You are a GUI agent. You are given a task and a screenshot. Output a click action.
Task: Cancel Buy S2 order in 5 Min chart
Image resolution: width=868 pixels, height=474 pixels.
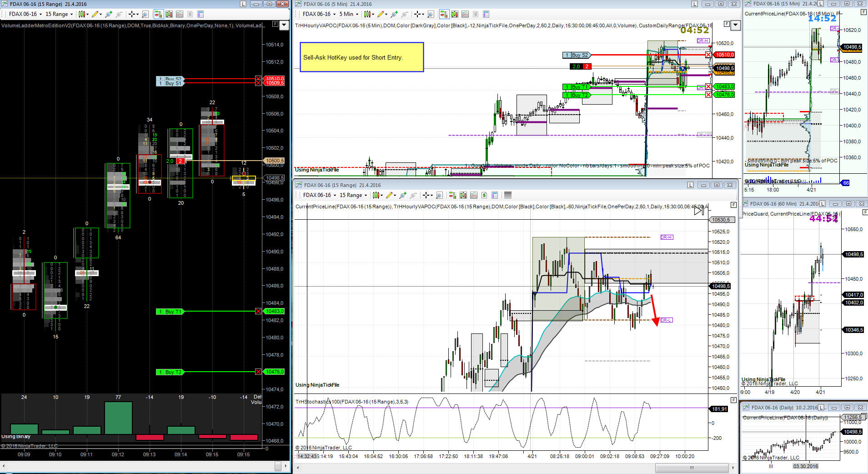click(708, 55)
